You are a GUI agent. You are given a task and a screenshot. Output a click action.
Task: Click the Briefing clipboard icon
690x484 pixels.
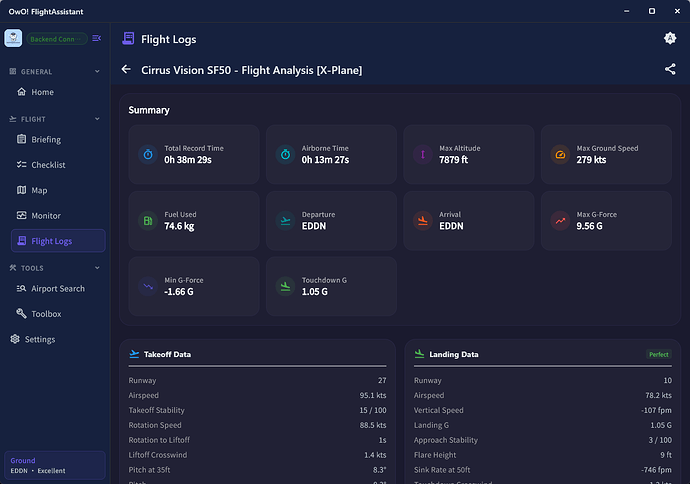click(21, 139)
